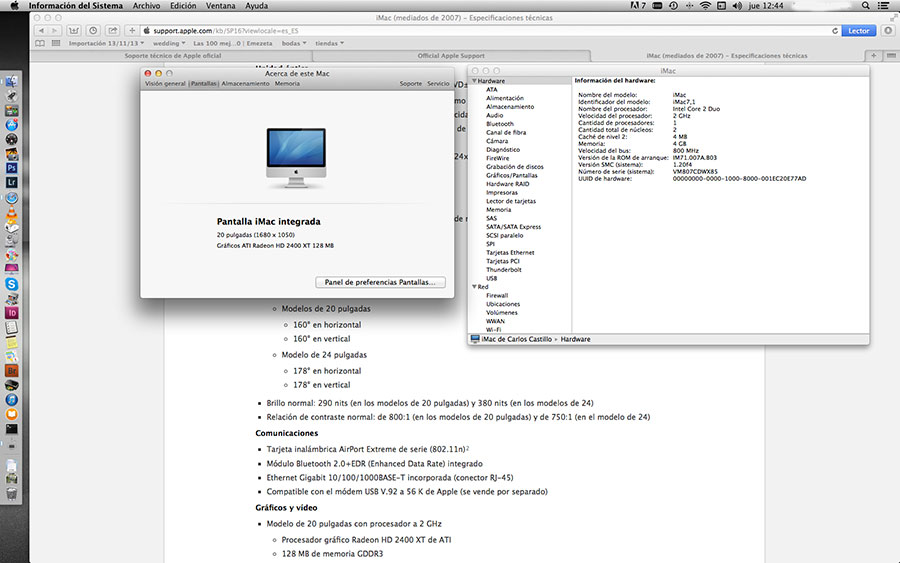Select Thunderbolt in hardware list

point(503,270)
